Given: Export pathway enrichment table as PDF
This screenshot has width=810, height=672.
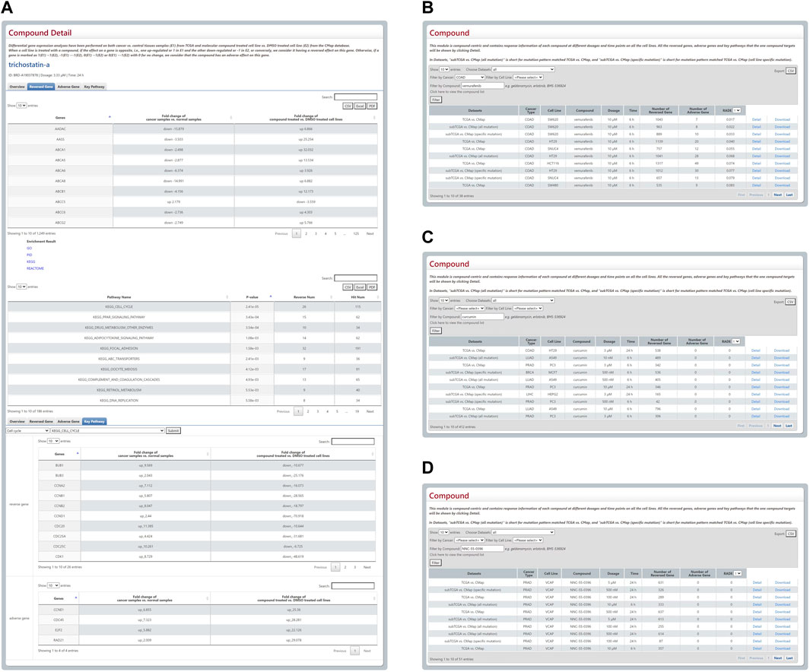Looking at the screenshot, I should [372, 287].
